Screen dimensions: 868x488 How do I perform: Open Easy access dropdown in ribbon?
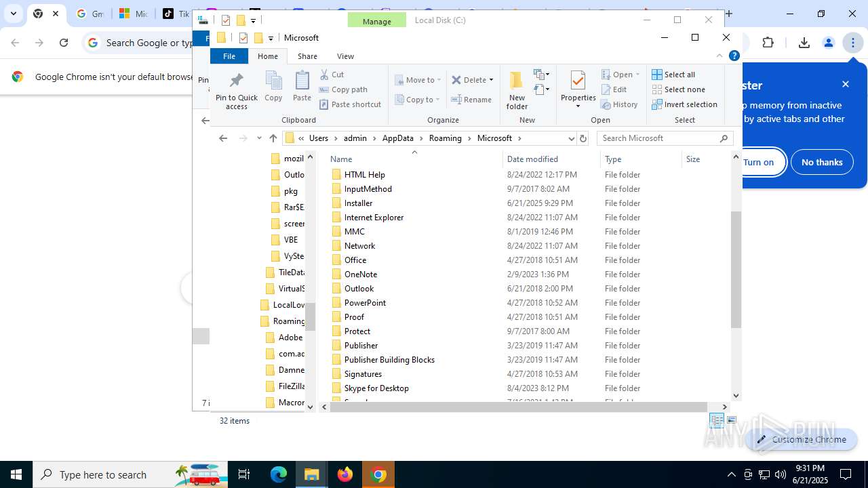coord(542,89)
